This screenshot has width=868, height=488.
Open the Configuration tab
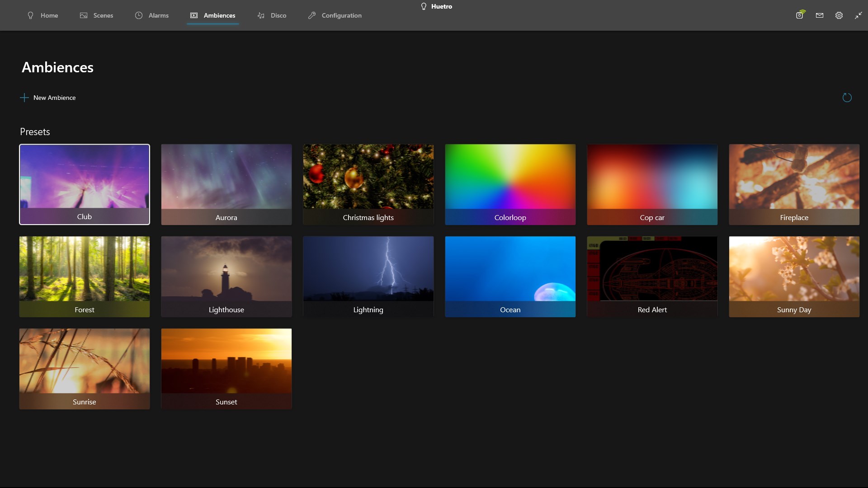[335, 15]
